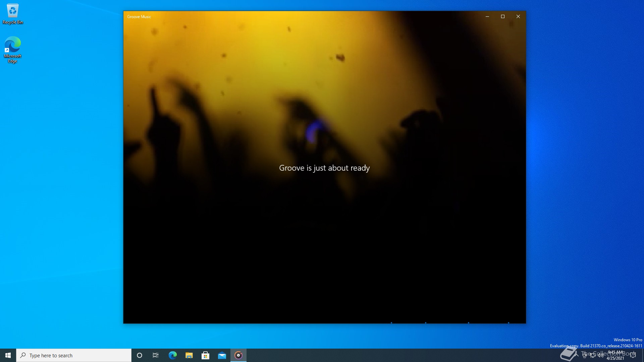
Task: Maximize the Groove Music window
Action: 503,16
